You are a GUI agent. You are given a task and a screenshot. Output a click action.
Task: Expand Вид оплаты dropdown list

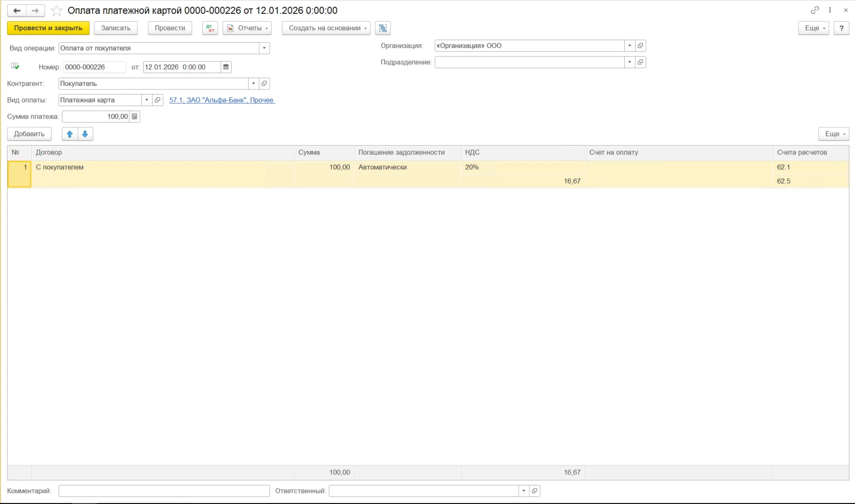[147, 100]
